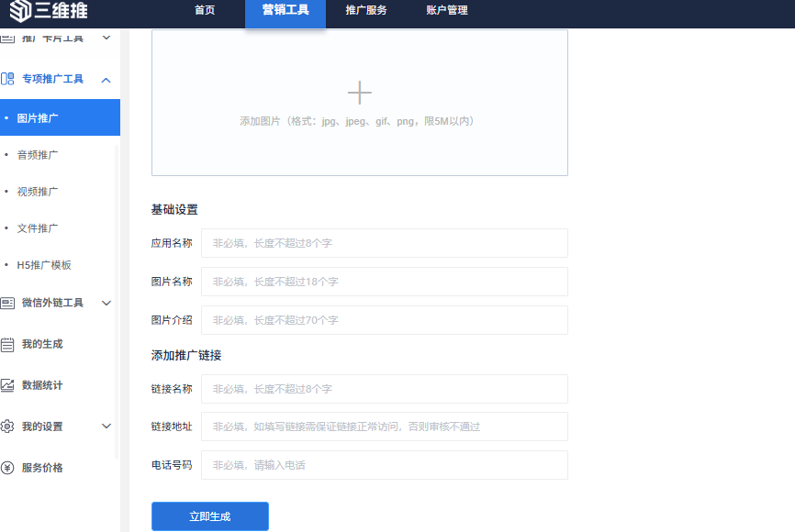Open H5推广模板 in the sidebar
This screenshot has height=532, width=795.
(44, 265)
